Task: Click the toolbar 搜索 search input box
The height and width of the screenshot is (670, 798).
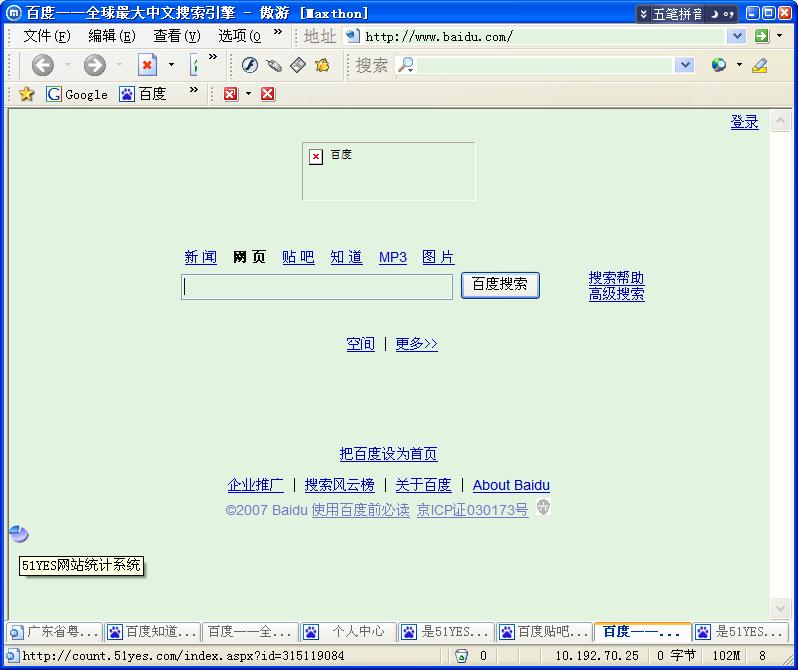Action: pos(545,65)
